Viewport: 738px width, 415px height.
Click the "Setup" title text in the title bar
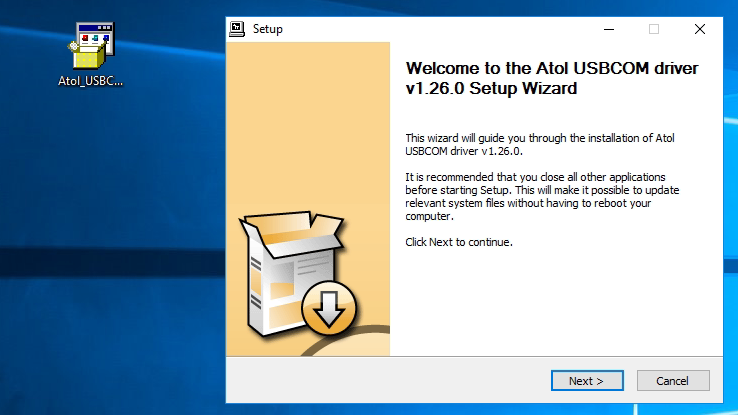(268, 29)
